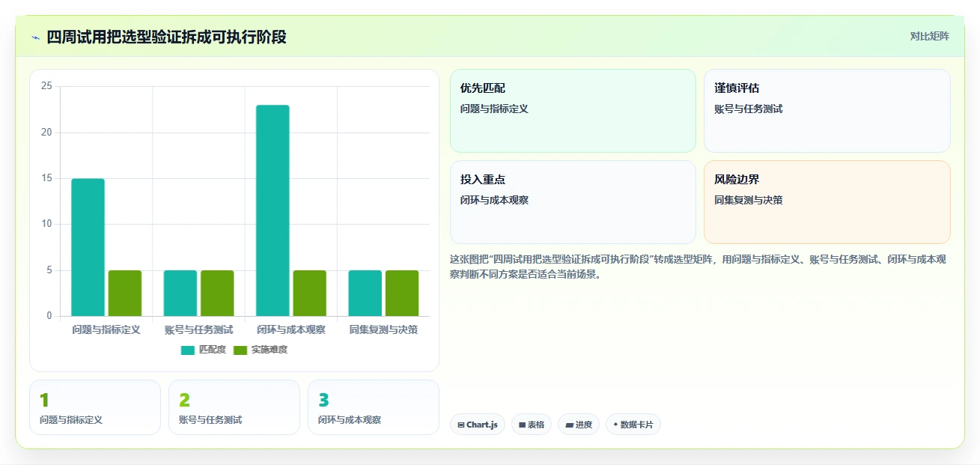Click the green bar for 账号与任务测试
The height and width of the screenshot is (465, 980).
[217, 293]
